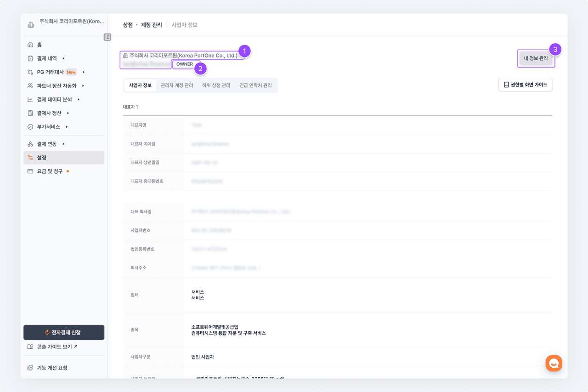The height and width of the screenshot is (392, 588).
Task: Open the 긴급 연락처 관리 tab
Action: coord(255,85)
